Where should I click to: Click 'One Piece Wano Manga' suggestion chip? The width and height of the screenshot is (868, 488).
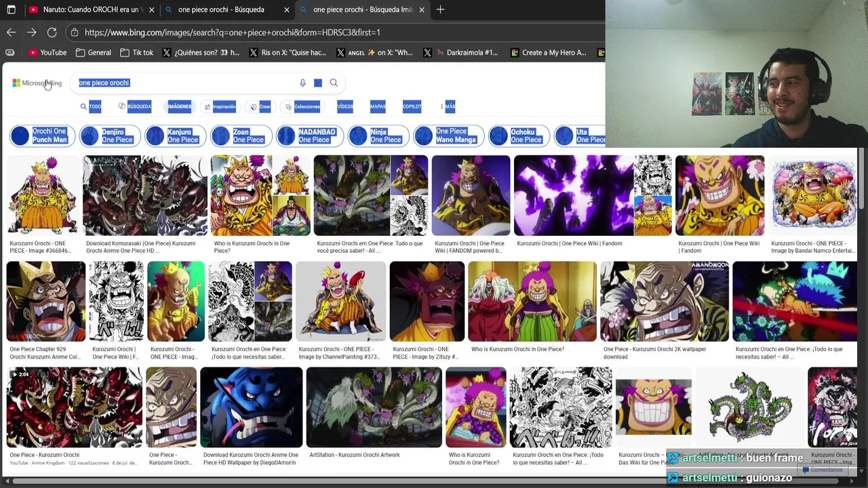448,136
